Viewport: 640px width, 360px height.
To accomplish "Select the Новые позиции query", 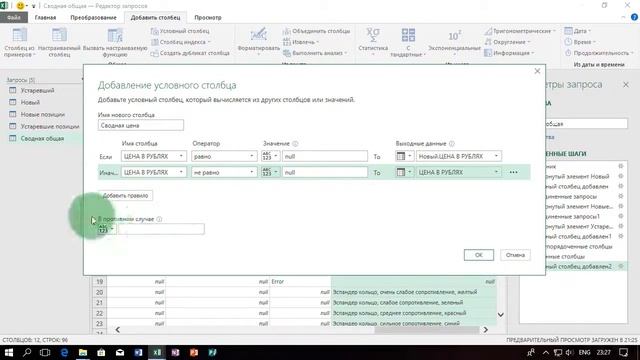I will tap(42, 114).
